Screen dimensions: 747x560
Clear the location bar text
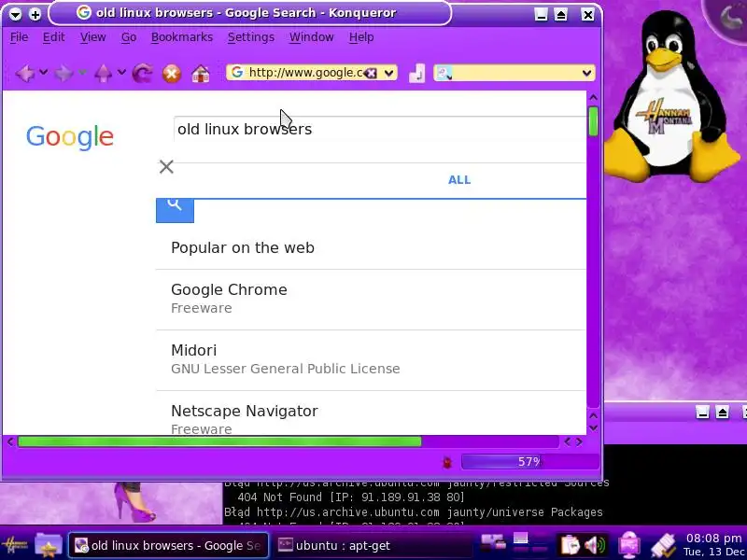coord(370,73)
